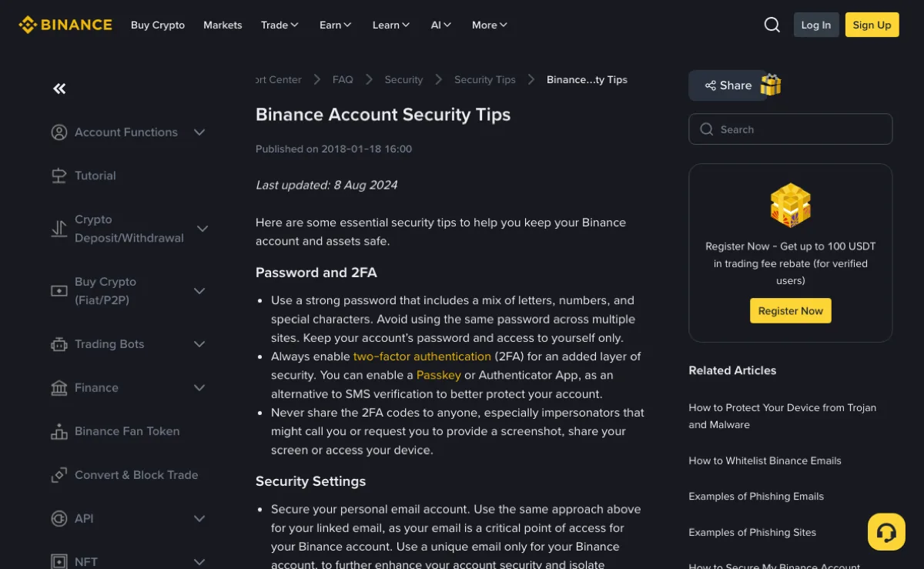Go to Security breadcrumb
The width and height of the screenshot is (924, 569).
pyautogui.click(x=403, y=79)
